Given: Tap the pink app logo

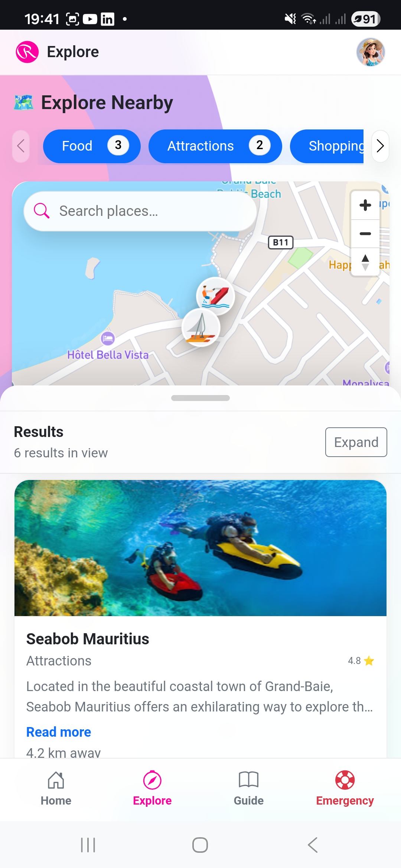Looking at the screenshot, I should pyautogui.click(x=27, y=52).
